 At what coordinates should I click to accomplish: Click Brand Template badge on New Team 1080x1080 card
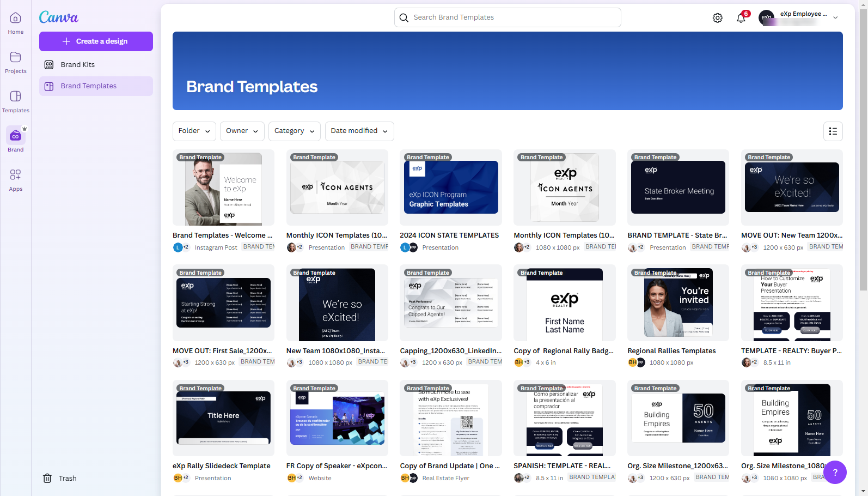tap(314, 273)
